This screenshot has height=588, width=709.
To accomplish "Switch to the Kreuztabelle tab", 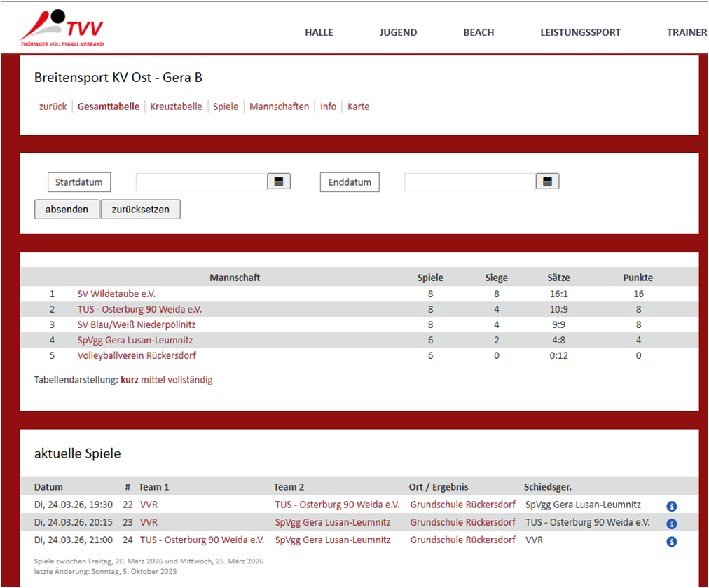I will (x=176, y=107).
